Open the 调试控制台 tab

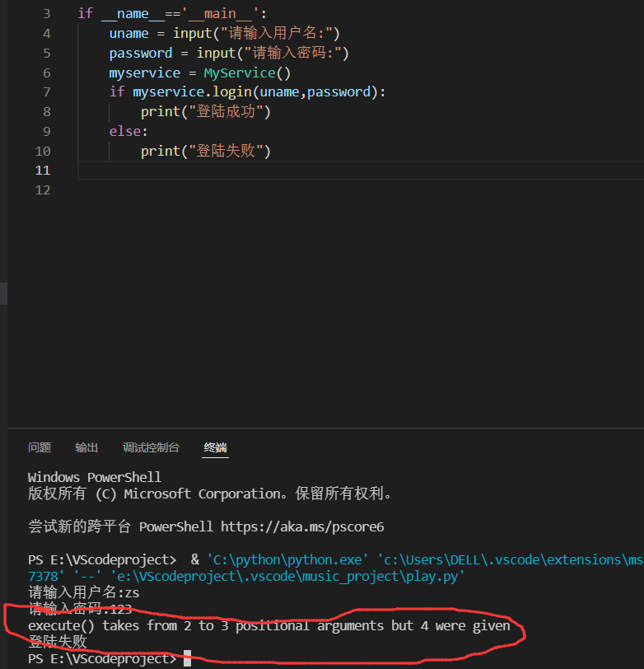151,447
